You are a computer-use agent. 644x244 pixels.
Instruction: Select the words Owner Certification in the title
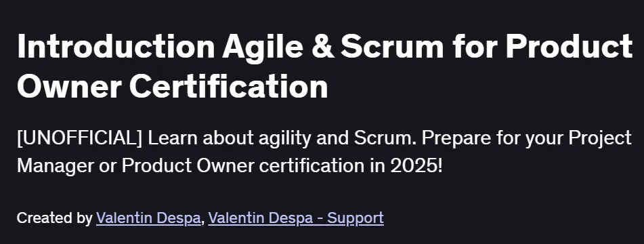point(173,87)
